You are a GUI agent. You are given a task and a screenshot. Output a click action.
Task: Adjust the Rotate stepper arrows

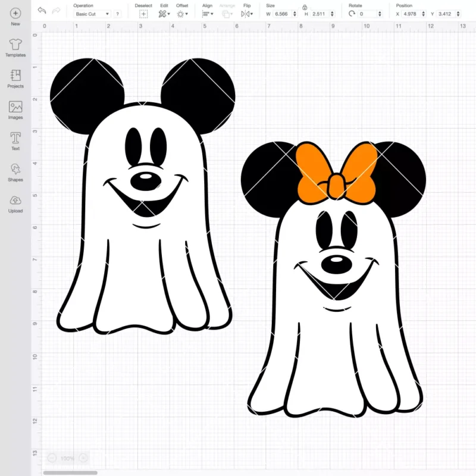click(380, 14)
